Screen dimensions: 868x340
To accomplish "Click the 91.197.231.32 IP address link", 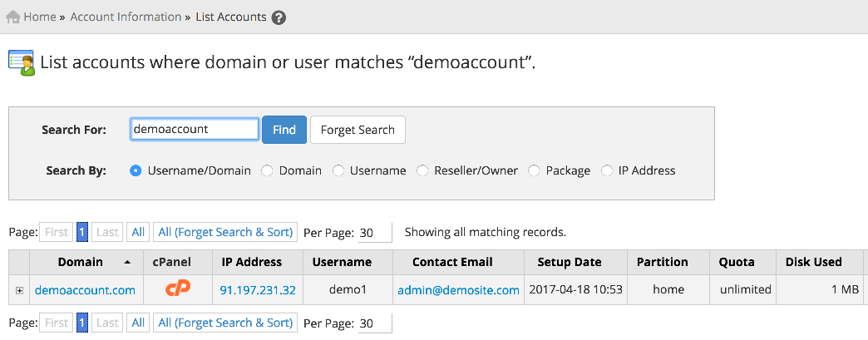I will pos(258,290).
